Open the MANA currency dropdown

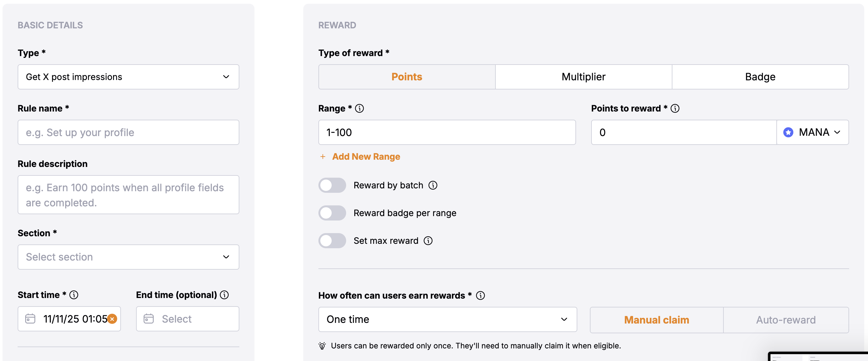coord(812,133)
